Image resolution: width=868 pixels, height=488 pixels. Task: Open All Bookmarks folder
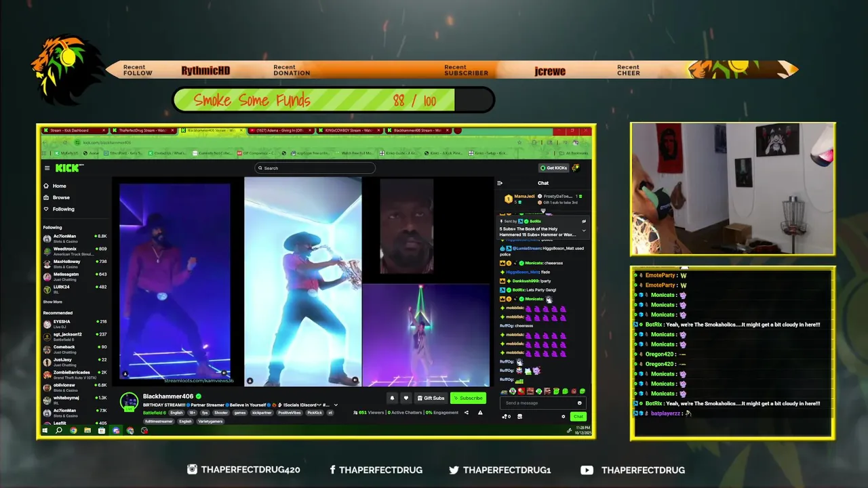tap(574, 153)
